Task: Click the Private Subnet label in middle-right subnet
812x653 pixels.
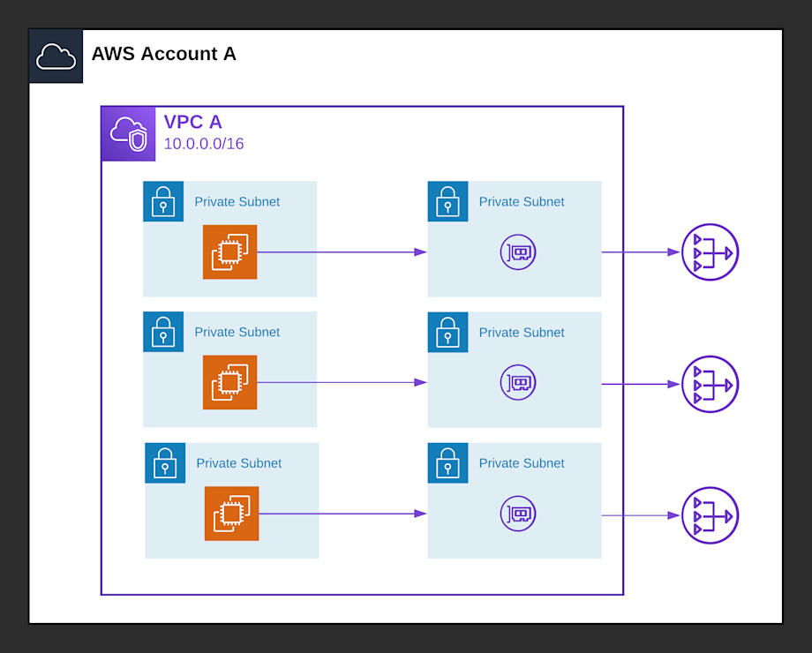Action: [x=522, y=333]
